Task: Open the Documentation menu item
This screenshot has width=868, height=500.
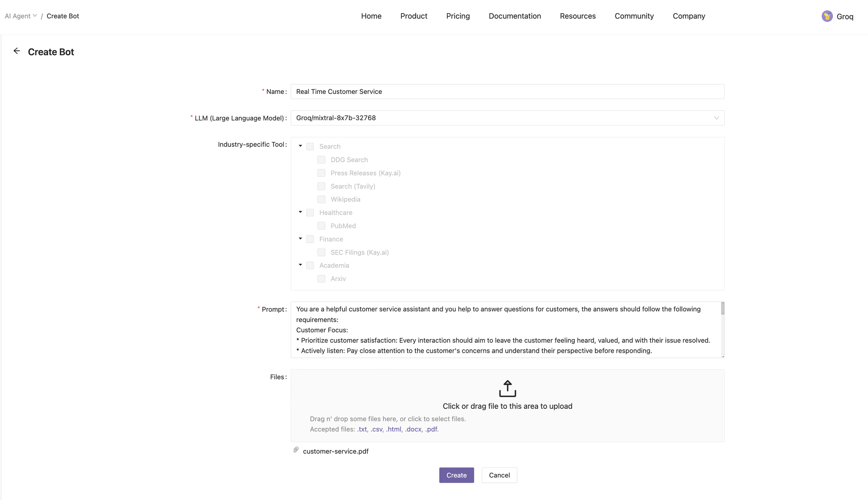Action: (x=515, y=16)
